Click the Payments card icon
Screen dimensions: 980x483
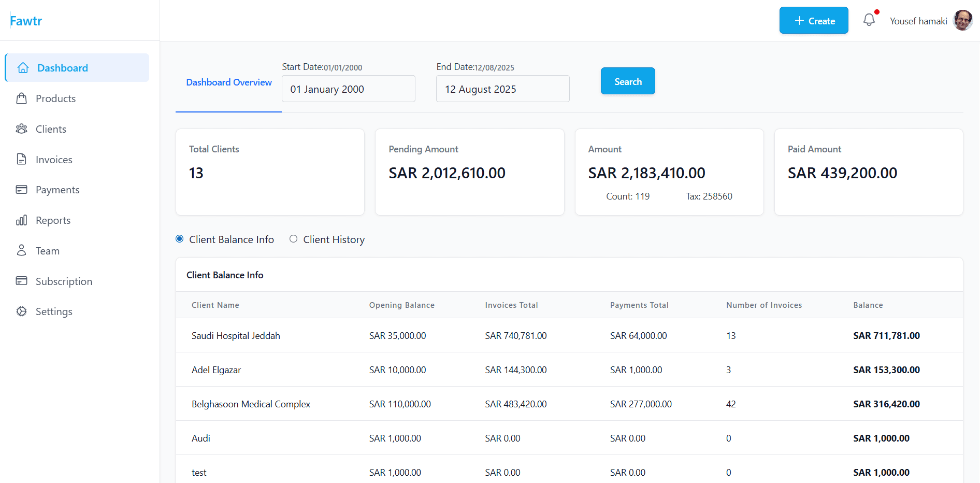[x=22, y=189]
